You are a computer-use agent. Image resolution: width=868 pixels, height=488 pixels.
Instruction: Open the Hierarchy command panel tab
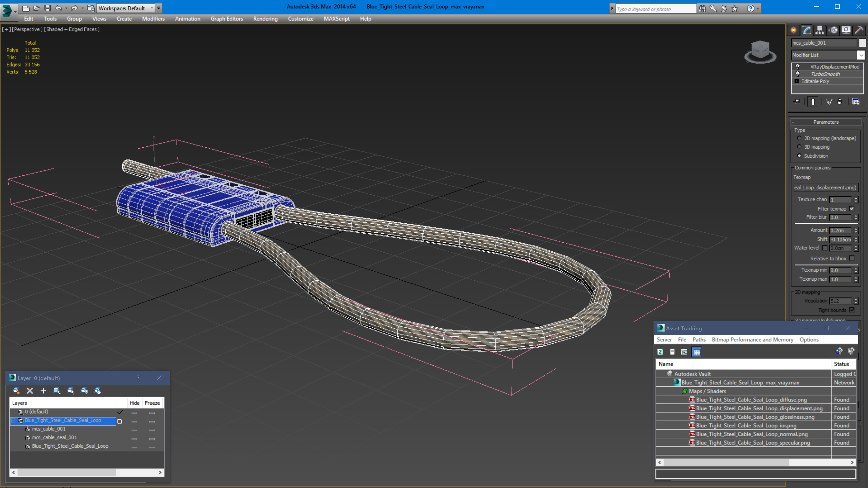819,30
